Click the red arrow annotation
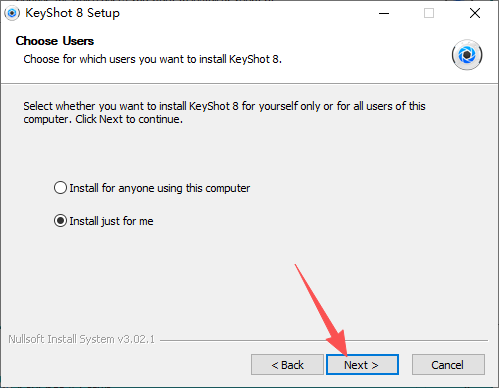 [322, 310]
